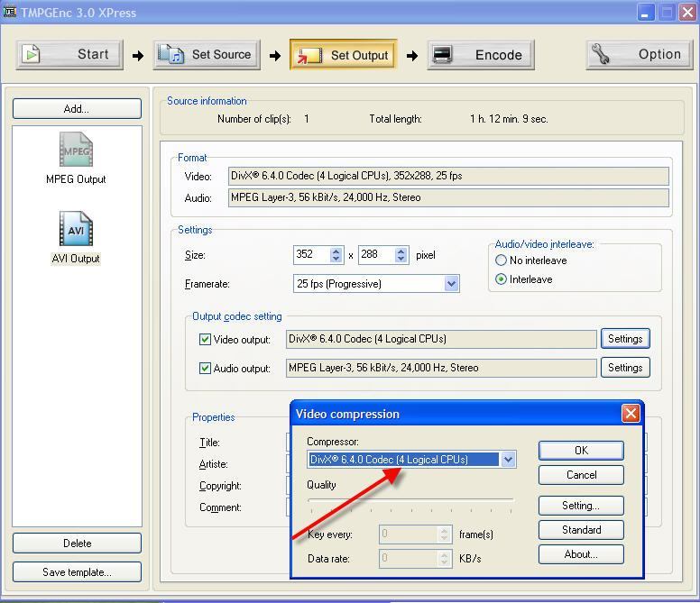
Task: Click the Start step button
Action: tap(69, 54)
